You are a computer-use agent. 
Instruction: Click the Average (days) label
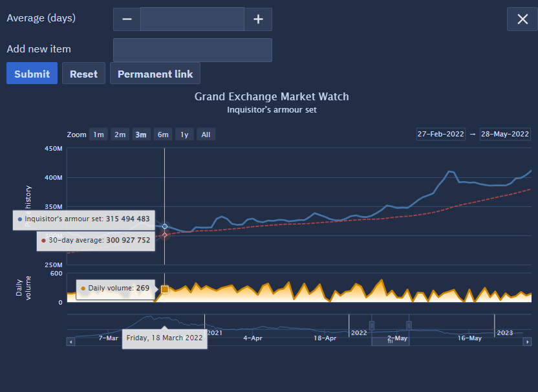(41, 18)
